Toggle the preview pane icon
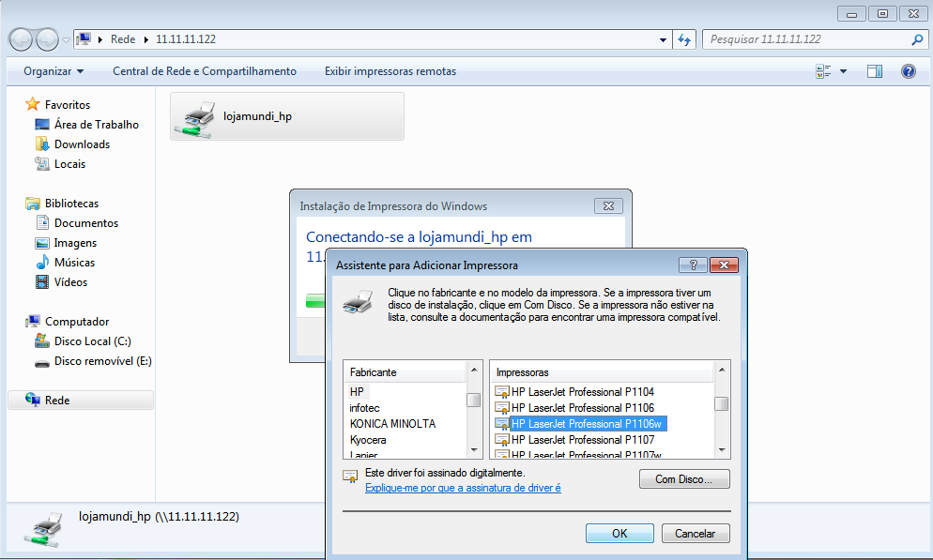This screenshot has width=933, height=560. click(x=875, y=71)
